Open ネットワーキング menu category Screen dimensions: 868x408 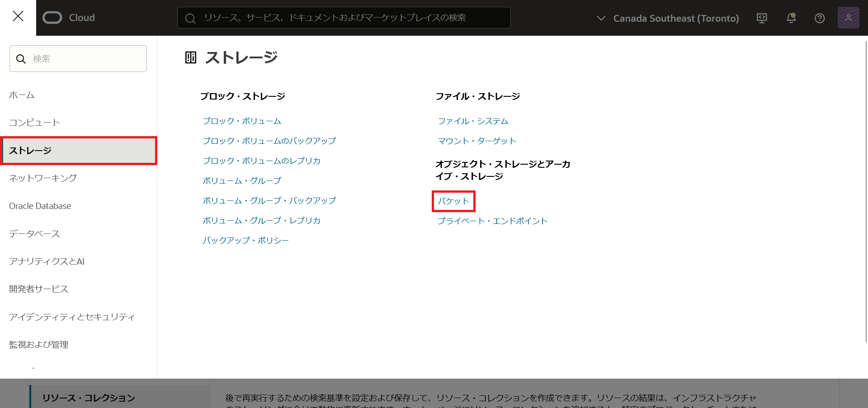coord(43,178)
